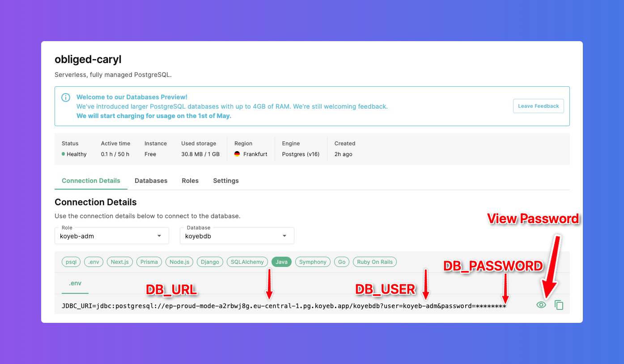Select the Java connection format chip
This screenshot has width=624, height=364.
[281, 262]
